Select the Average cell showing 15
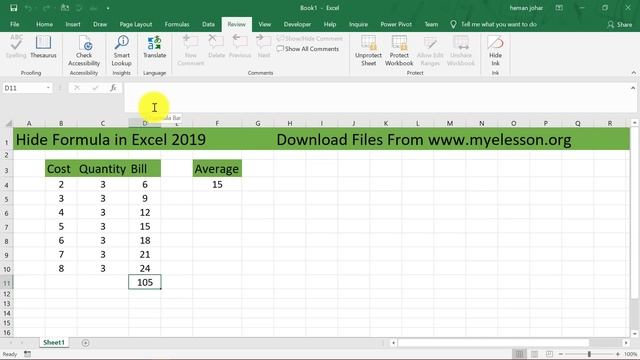 pos(217,184)
